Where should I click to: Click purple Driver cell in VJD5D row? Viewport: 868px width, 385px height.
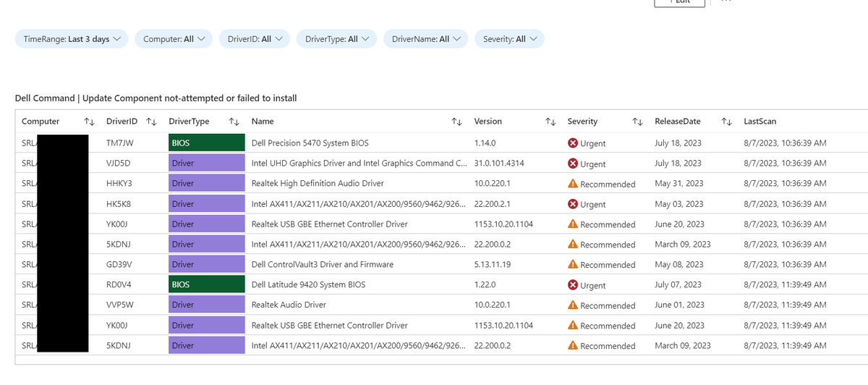[206, 164]
